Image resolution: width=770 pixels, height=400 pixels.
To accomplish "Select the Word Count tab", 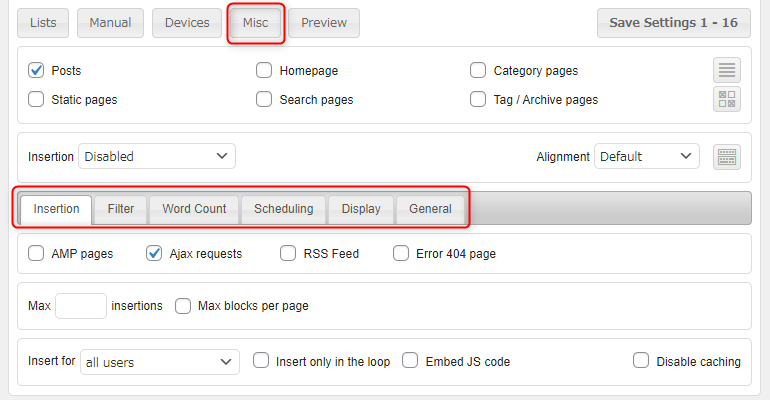I will coord(194,209).
